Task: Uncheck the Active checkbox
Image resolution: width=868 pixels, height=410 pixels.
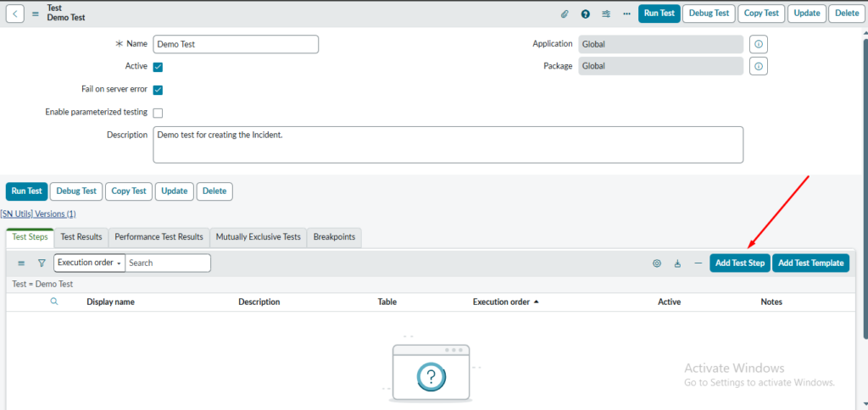Action: 158,67
